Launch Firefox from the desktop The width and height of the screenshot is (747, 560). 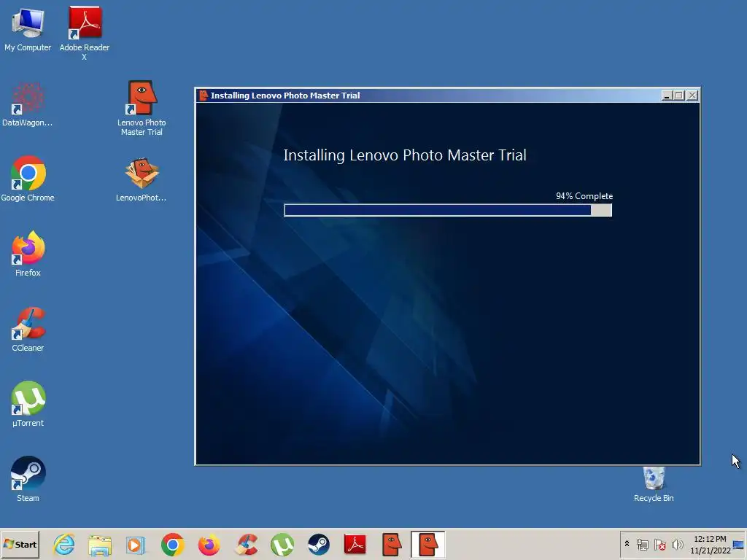[28, 254]
